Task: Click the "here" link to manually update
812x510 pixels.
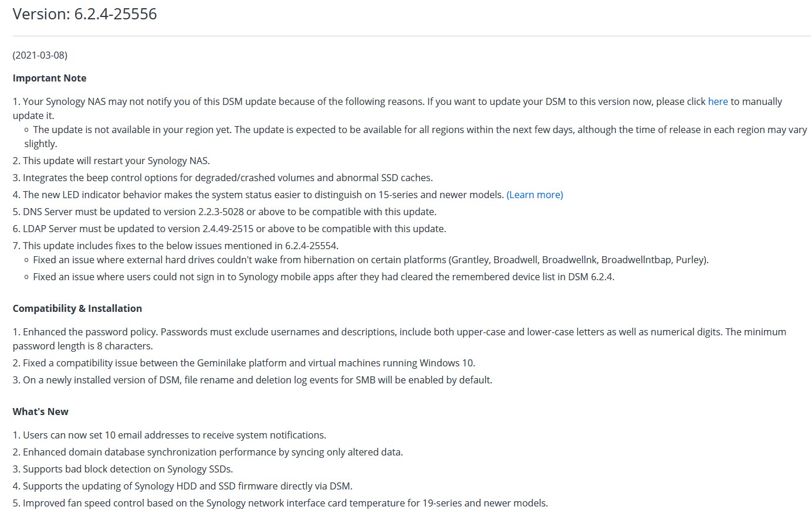Action: click(x=718, y=101)
